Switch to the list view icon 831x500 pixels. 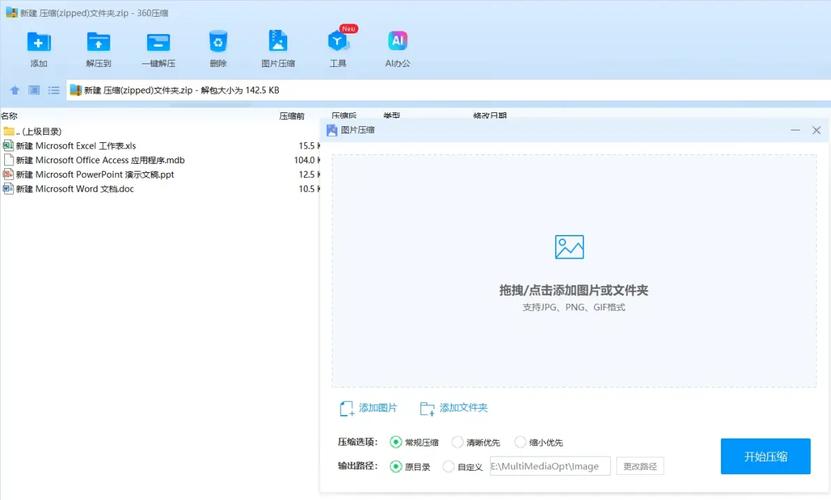(x=54, y=90)
